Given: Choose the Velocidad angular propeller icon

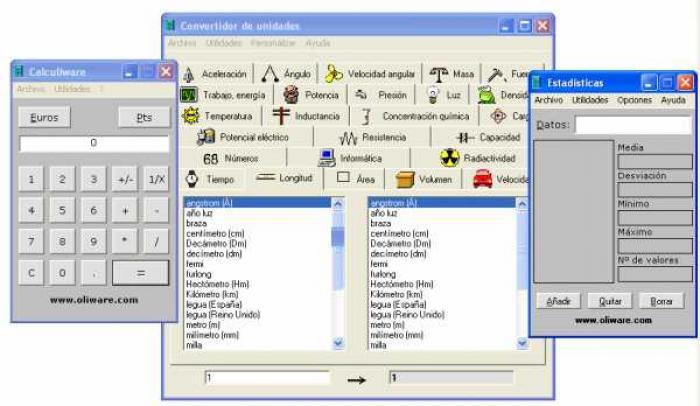Looking at the screenshot, I should pos(333,74).
